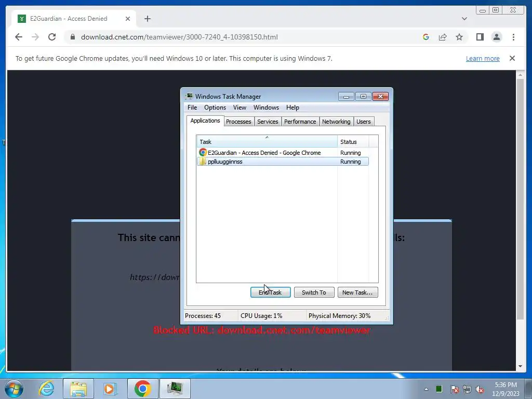Open Task Manager View menu

pos(240,107)
